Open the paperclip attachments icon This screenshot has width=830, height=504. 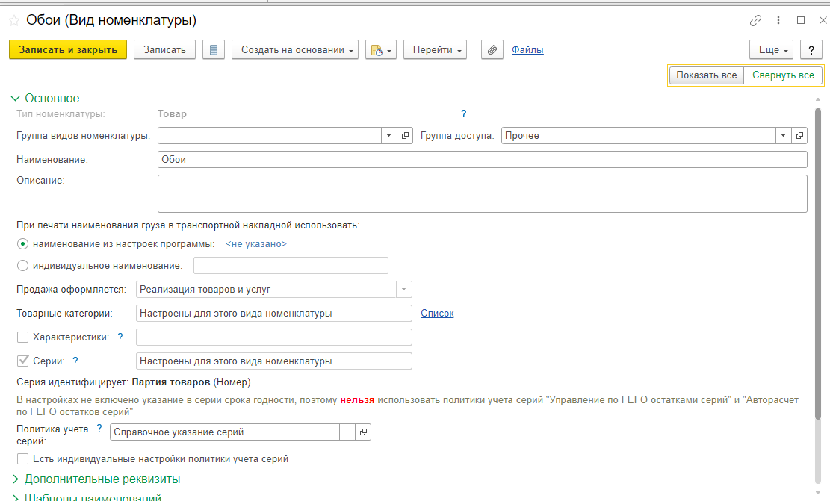point(492,50)
